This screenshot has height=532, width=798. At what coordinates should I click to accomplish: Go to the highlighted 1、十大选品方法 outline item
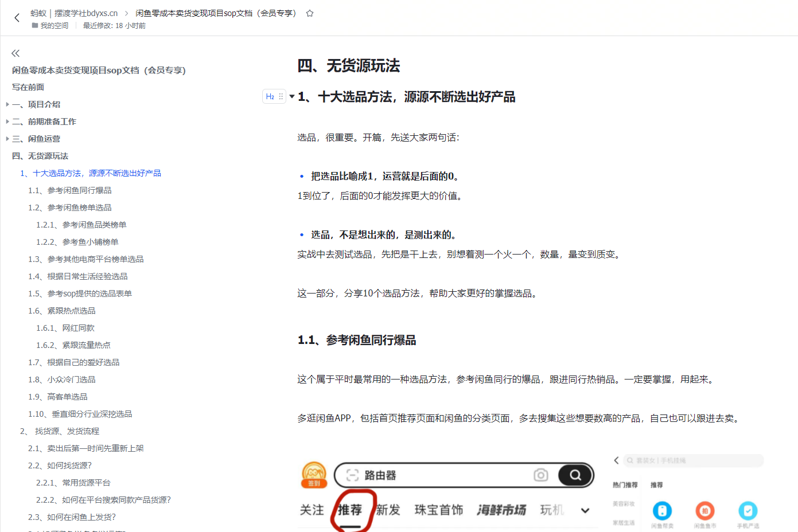pyautogui.click(x=91, y=173)
